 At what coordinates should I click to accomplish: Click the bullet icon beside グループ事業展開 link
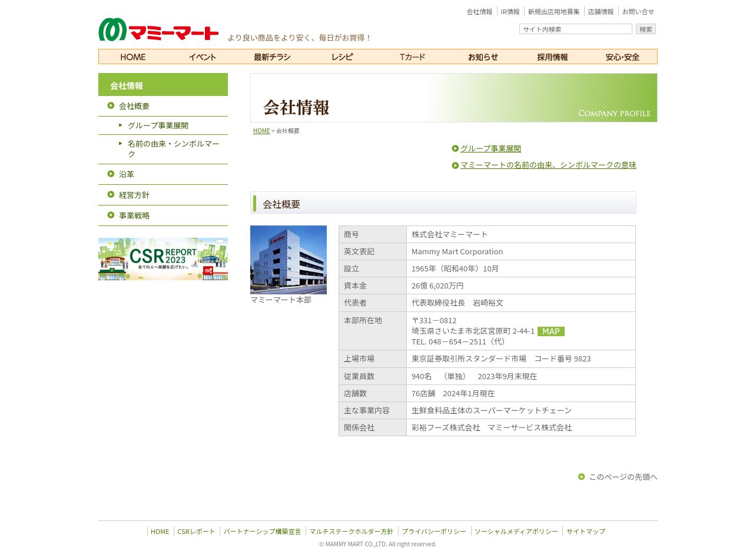pos(455,148)
